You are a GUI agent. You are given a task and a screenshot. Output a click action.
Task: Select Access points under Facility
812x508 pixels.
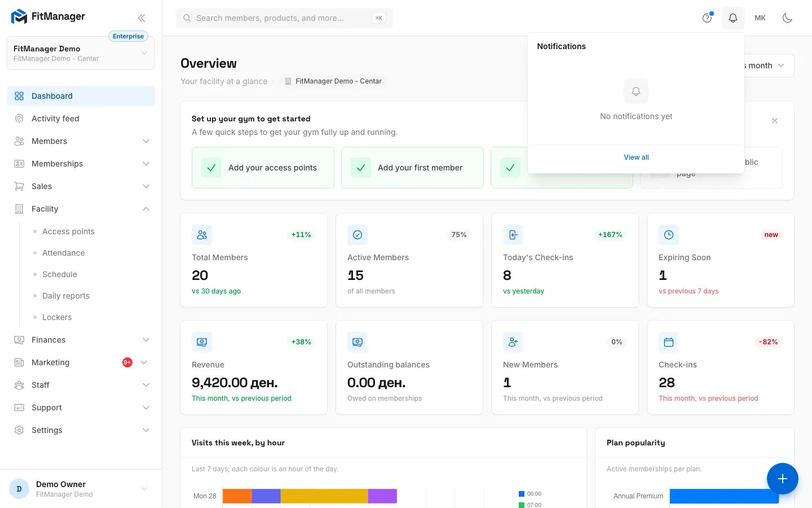pyautogui.click(x=68, y=231)
